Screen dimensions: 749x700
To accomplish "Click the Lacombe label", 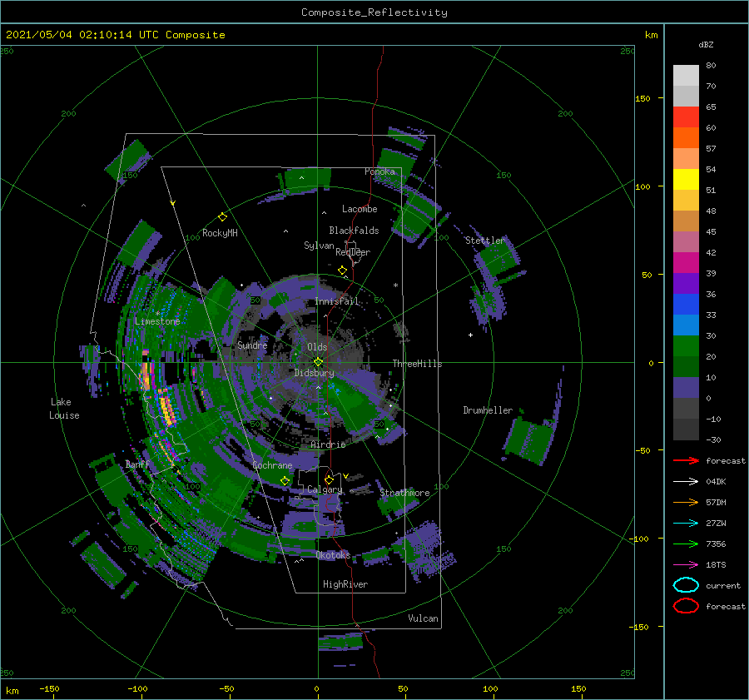I will pos(360,209).
